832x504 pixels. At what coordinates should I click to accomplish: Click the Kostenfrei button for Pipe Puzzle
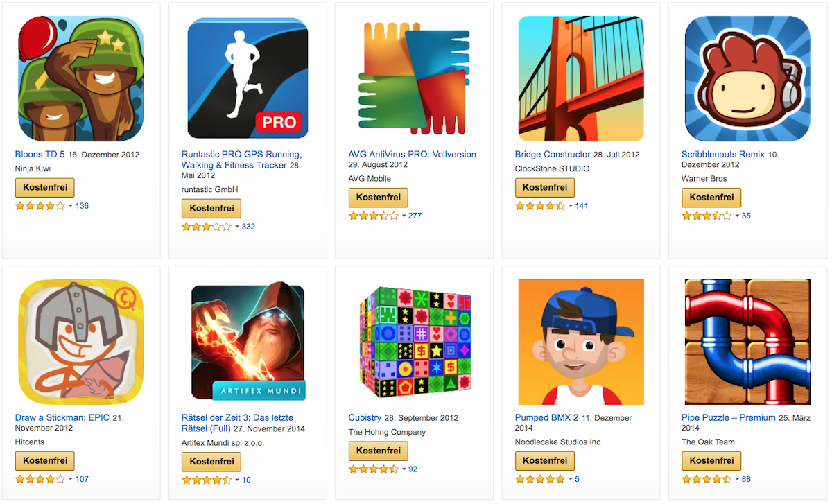[x=711, y=461]
